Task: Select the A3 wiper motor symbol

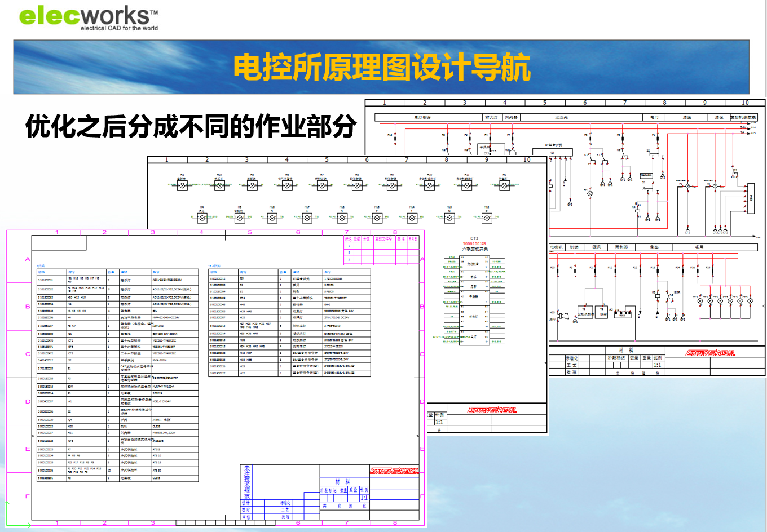Action: pyautogui.click(x=622, y=314)
